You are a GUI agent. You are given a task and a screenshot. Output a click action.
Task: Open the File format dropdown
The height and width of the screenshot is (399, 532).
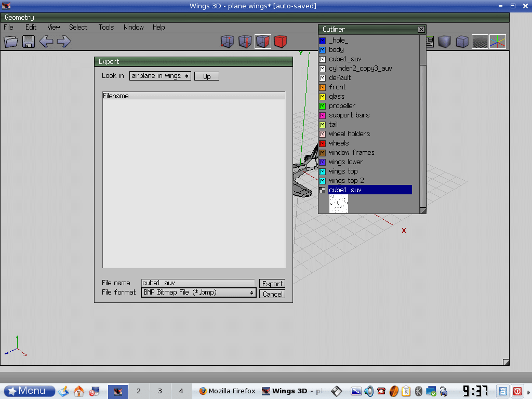(198, 292)
